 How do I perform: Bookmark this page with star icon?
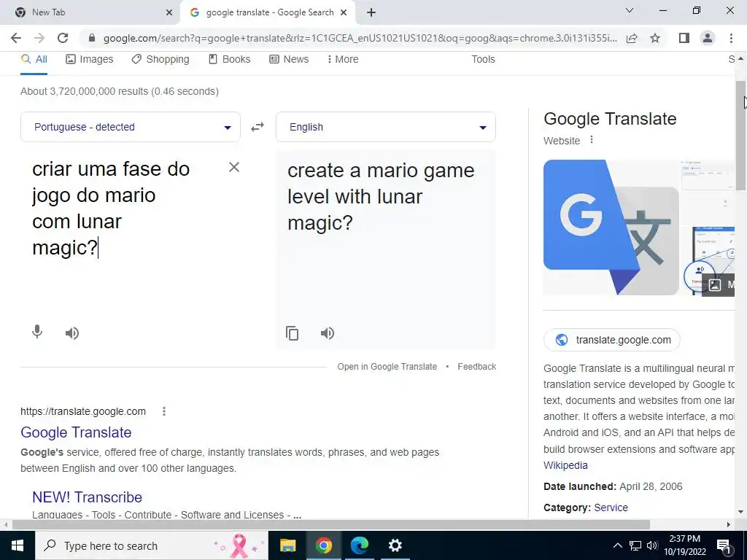(x=655, y=38)
